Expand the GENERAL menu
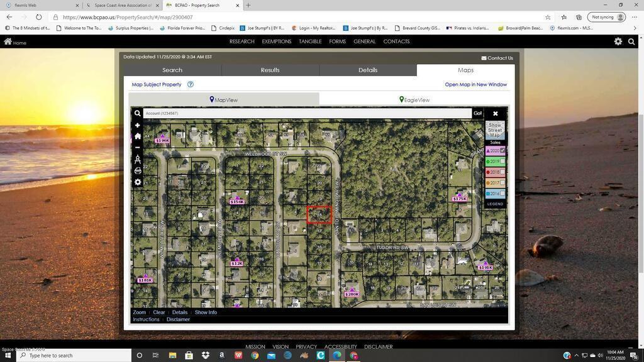 [364, 41]
